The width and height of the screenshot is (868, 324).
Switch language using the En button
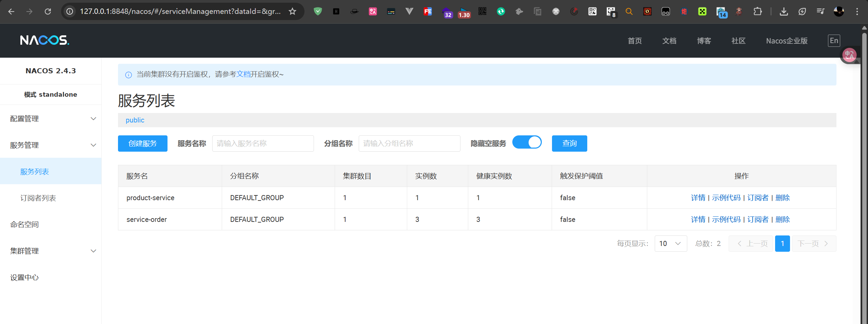coord(834,41)
